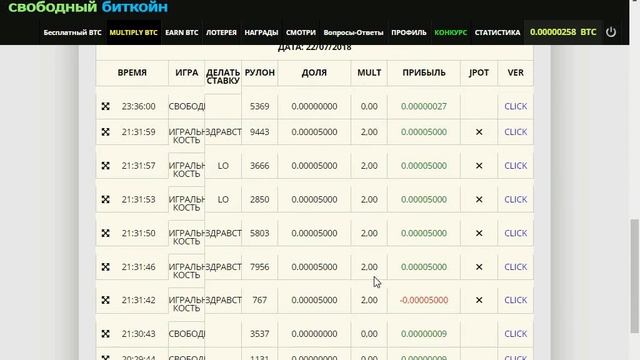
Task: Click the РУЛОН column header
Action: click(x=260, y=73)
